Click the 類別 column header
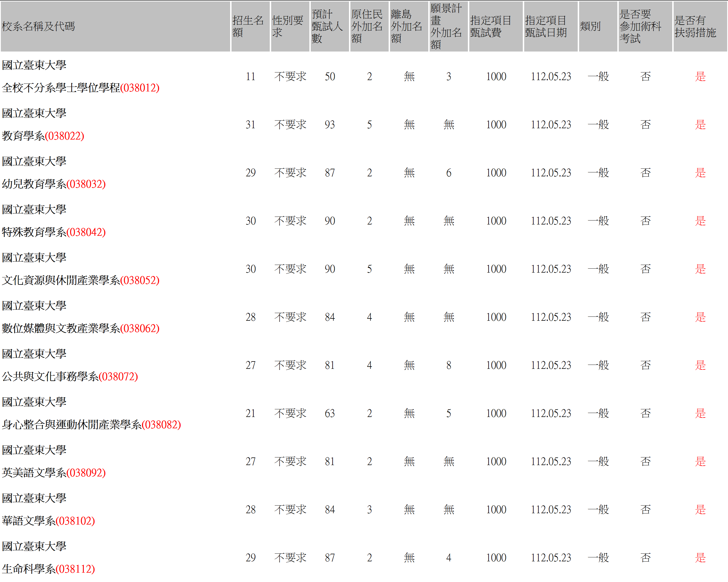 (598, 26)
